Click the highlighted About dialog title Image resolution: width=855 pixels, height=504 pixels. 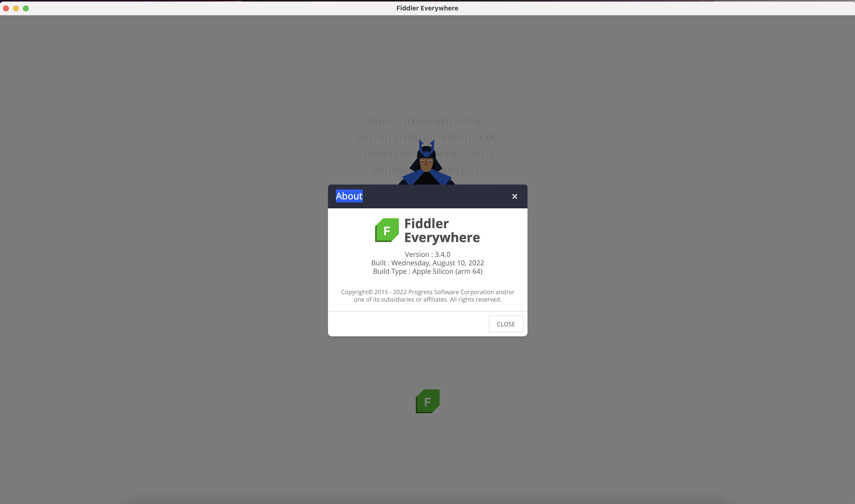349,196
